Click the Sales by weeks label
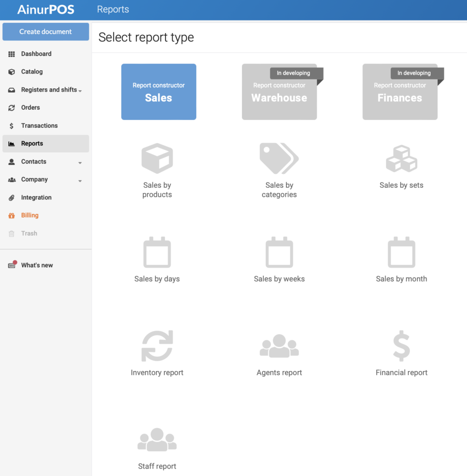Viewport: 467px width, 476px height. (279, 279)
